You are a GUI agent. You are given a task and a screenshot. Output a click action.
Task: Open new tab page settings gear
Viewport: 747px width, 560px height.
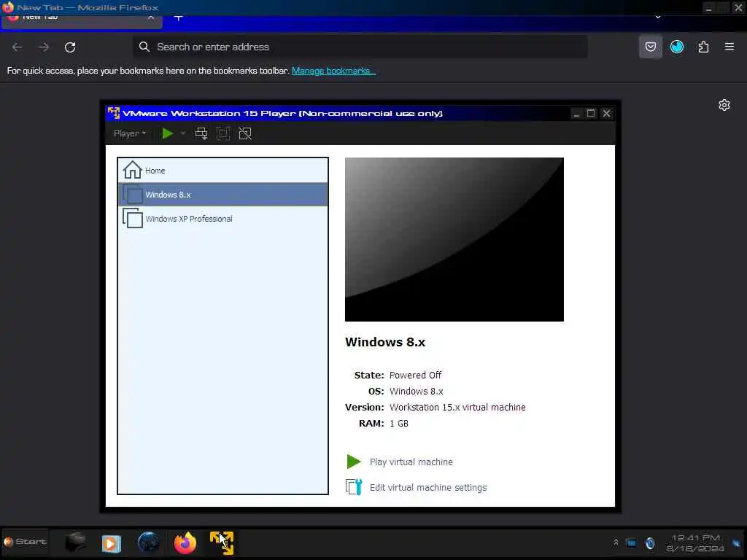tap(724, 105)
